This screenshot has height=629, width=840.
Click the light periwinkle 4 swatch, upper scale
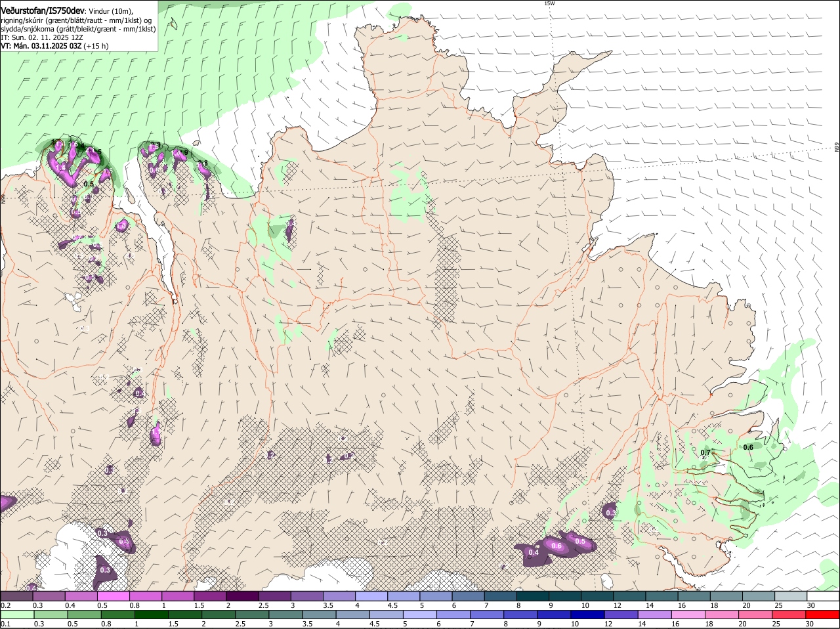(371, 596)
